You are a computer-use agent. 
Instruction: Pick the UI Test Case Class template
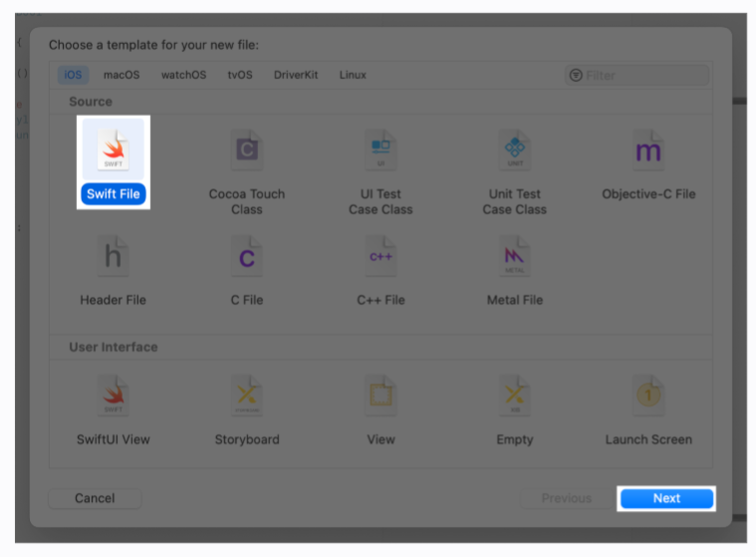(380, 172)
